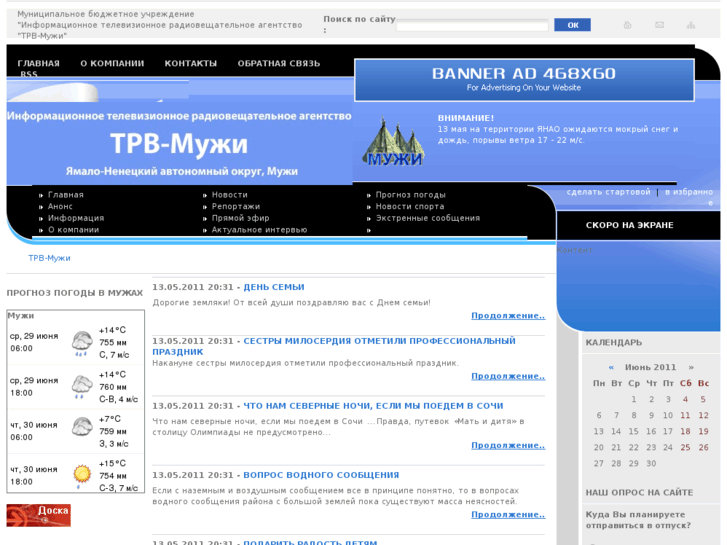Viewport: 727px width, 545px height.
Task: Open Новости submenu link
Action: point(230,195)
